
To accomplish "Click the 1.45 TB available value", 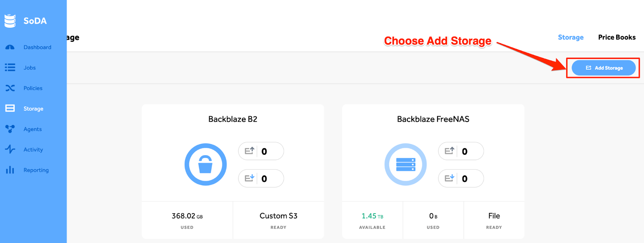I will tap(372, 216).
